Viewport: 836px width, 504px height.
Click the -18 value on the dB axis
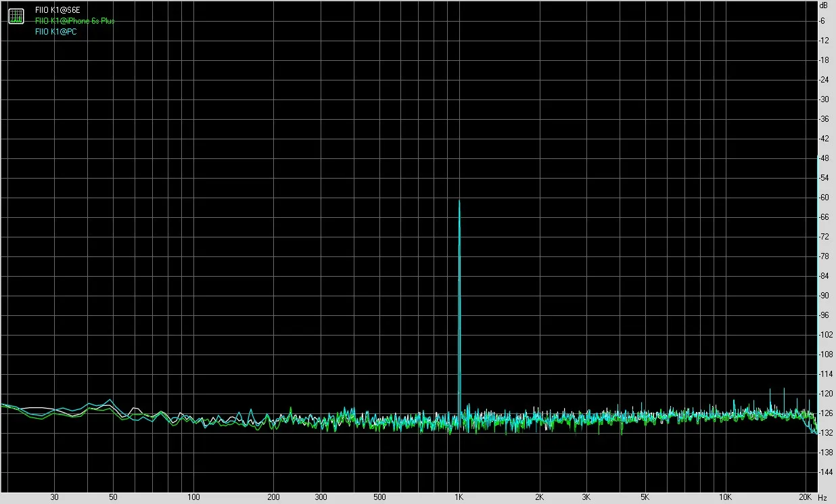[824, 60]
